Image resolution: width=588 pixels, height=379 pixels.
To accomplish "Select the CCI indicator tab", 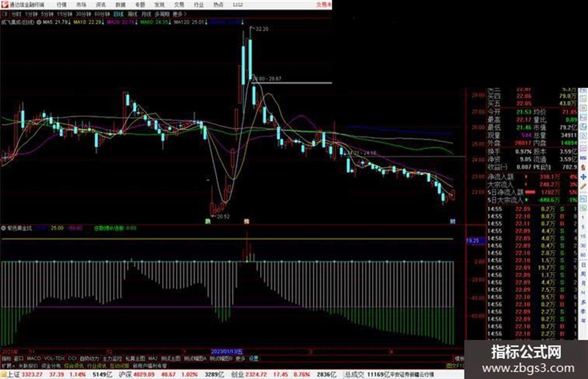I will click(72, 358).
